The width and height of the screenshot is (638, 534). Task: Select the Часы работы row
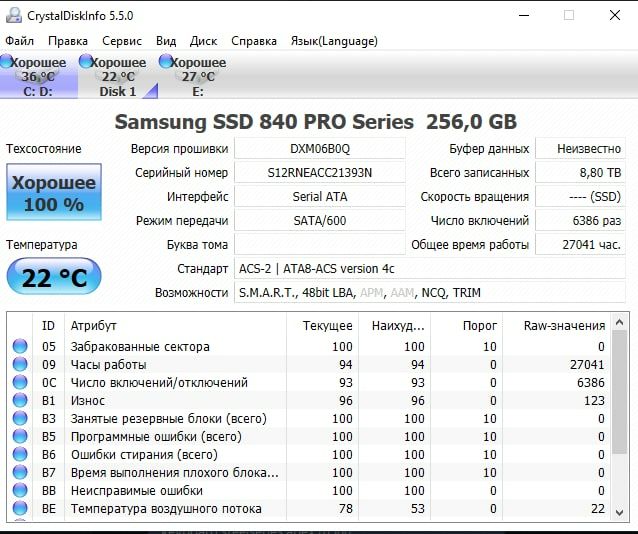(x=308, y=364)
